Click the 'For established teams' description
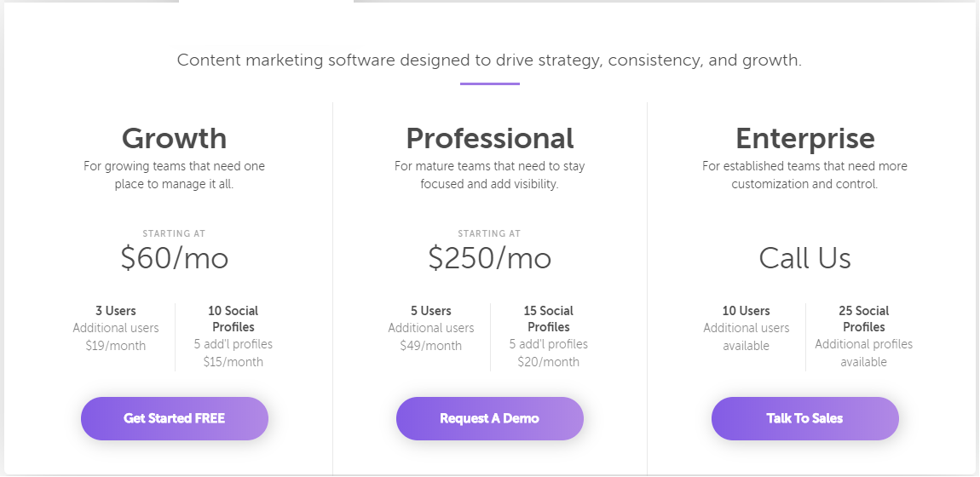The image size is (980, 477). (x=804, y=175)
